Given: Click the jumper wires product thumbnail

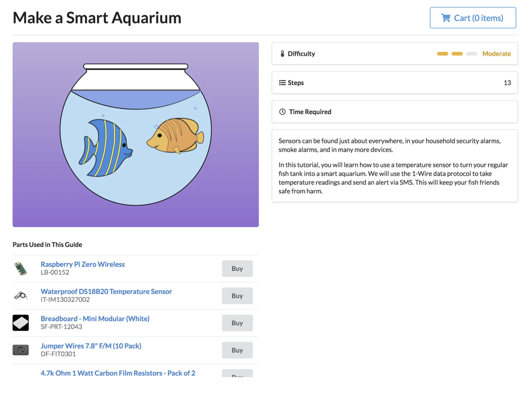Looking at the screenshot, I should [x=21, y=350].
